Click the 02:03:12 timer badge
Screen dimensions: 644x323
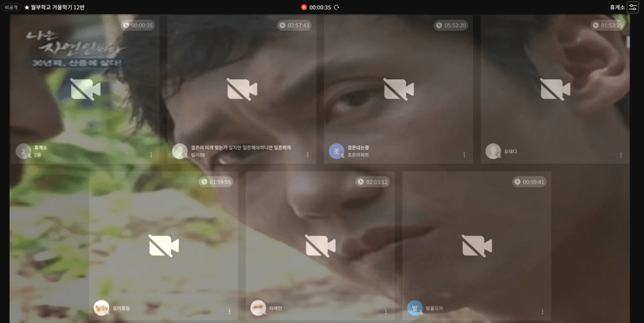tap(373, 182)
